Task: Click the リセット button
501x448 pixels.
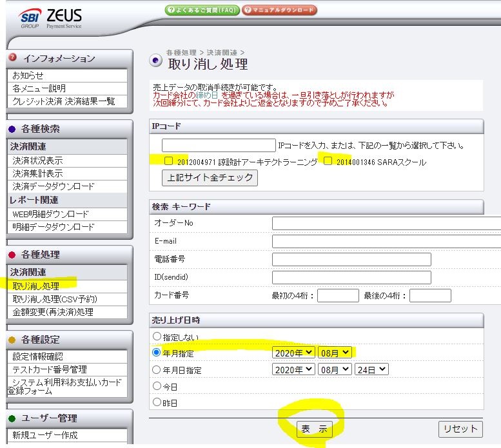Action: tap(460, 429)
